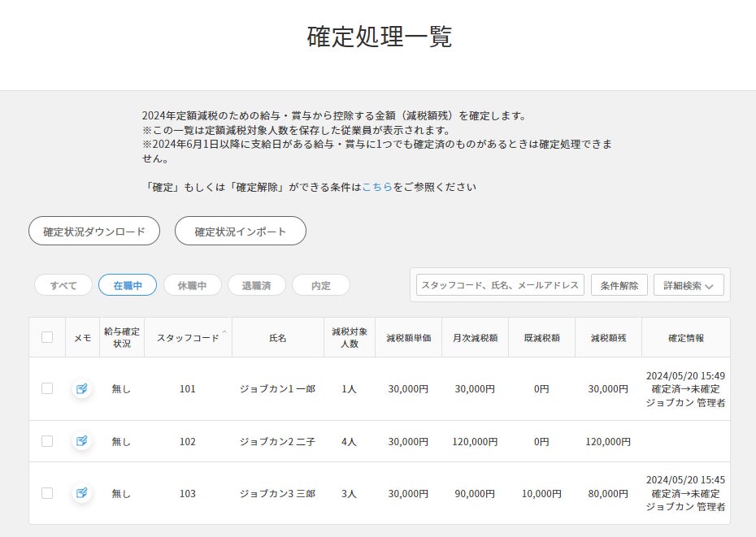
Task: Focus the staff code search field
Action: coord(500,285)
